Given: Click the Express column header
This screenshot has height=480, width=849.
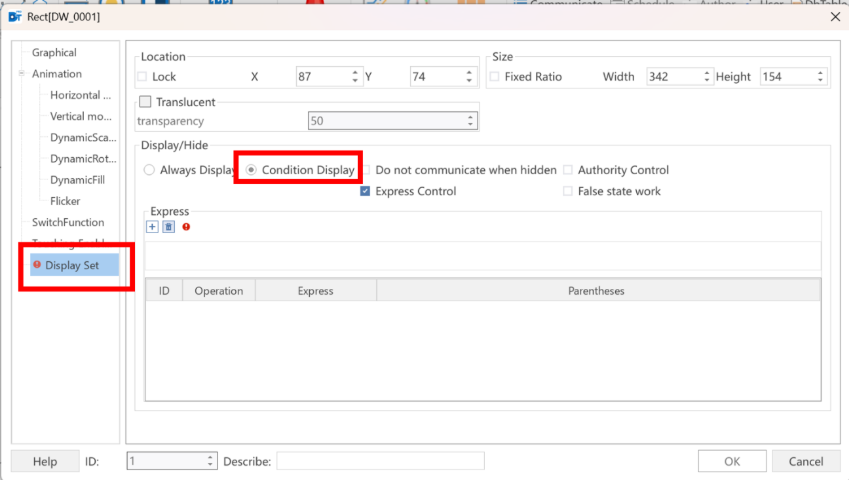Looking at the screenshot, I should 316,291.
